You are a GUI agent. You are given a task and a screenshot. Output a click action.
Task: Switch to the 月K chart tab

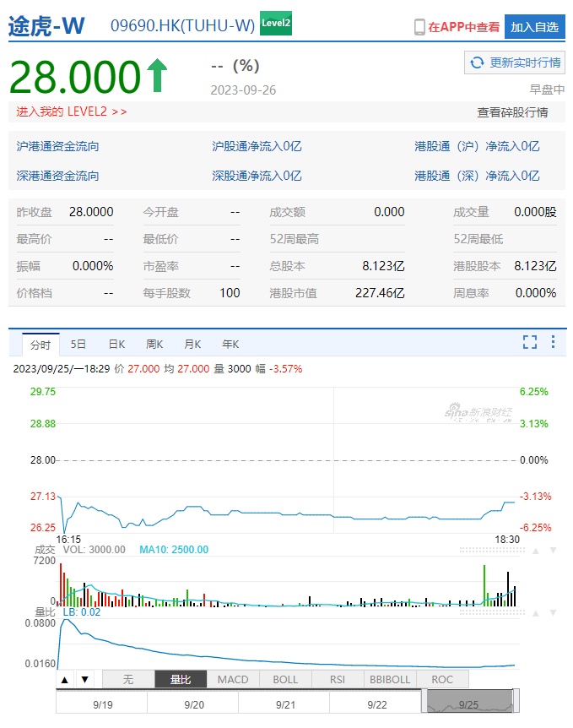pos(192,344)
